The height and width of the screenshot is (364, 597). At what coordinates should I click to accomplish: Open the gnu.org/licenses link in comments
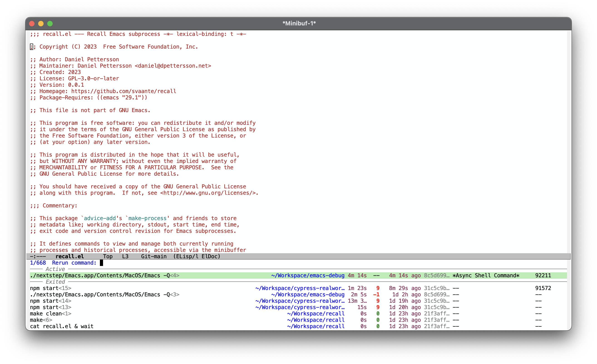pyautogui.click(x=208, y=193)
